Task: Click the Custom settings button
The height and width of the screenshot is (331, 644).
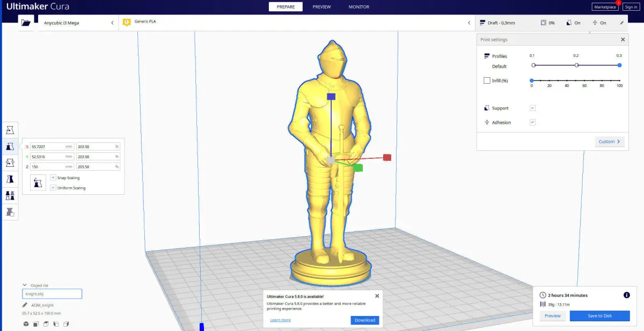Action: [610, 142]
